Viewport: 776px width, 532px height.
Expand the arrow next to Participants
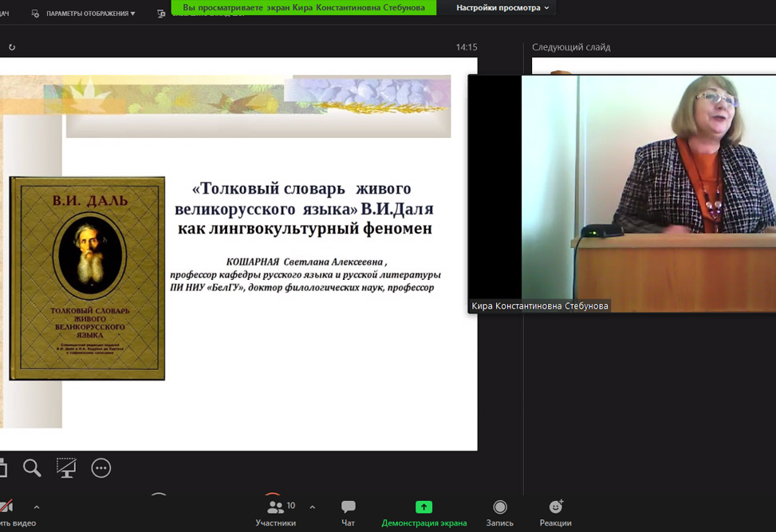click(x=312, y=507)
